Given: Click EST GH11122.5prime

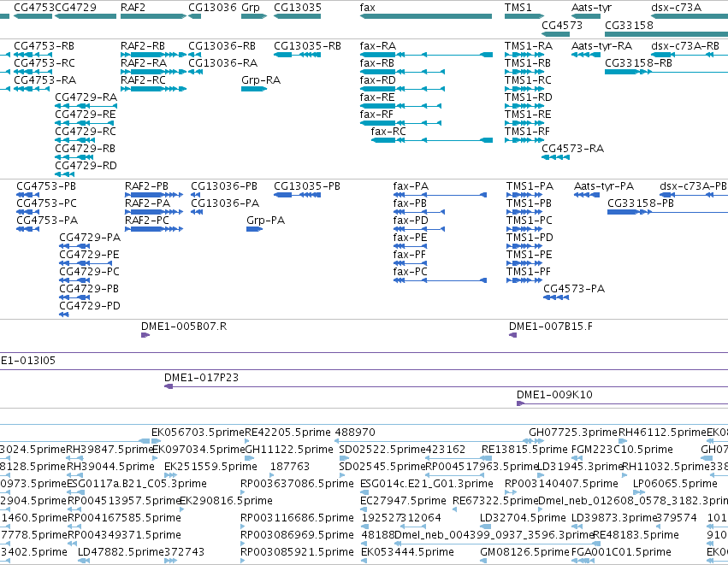Looking at the screenshot, I should [289, 450].
